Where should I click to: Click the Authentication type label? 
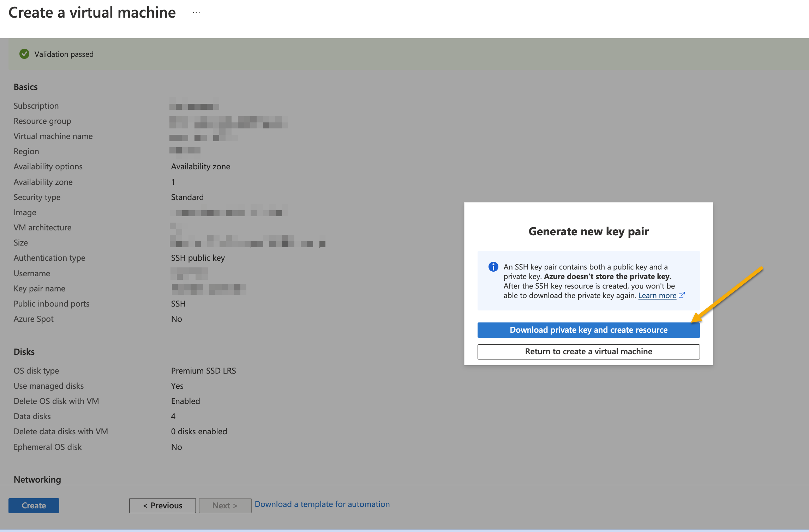pos(49,258)
